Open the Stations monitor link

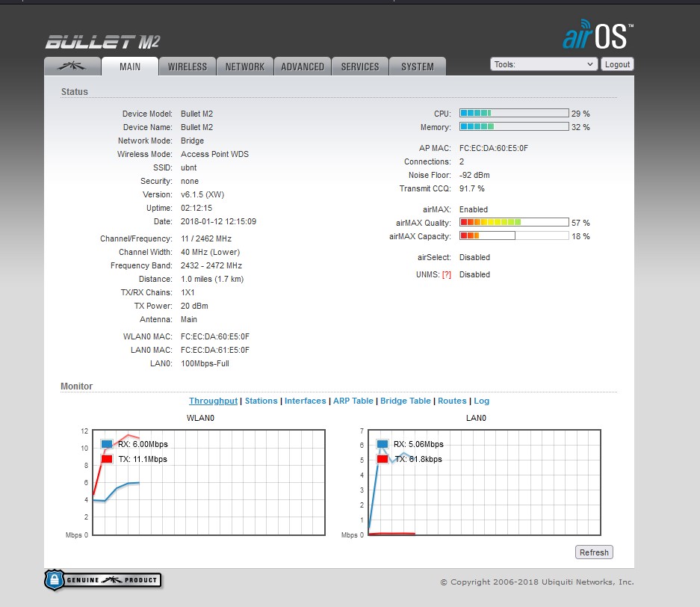click(x=261, y=401)
